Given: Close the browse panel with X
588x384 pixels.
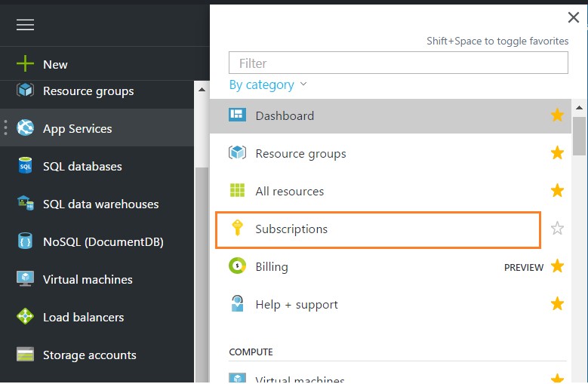Looking at the screenshot, I should click(573, 18).
